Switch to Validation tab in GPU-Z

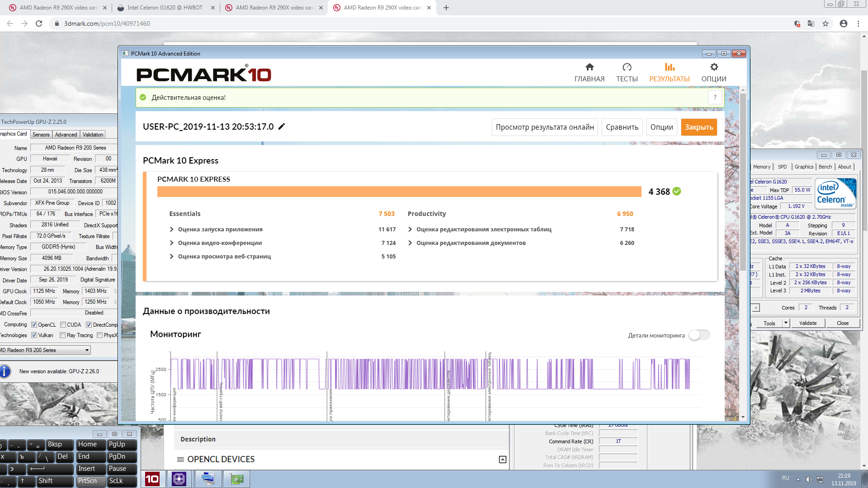pos(93,135)
